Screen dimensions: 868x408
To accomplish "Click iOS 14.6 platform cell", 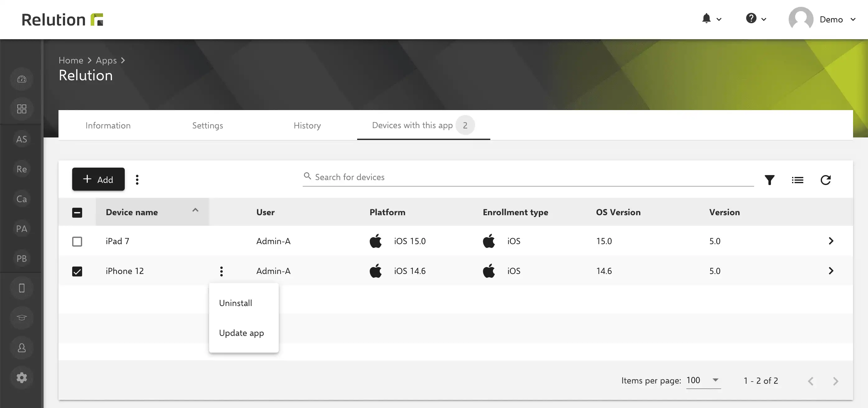I will [x=397, y=271].
